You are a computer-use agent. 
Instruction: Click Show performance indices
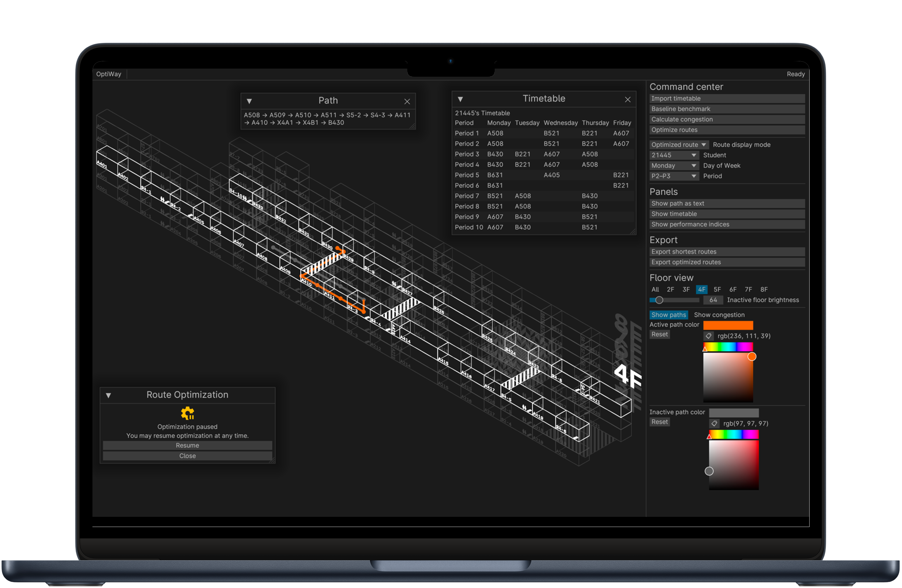[727, 224]
